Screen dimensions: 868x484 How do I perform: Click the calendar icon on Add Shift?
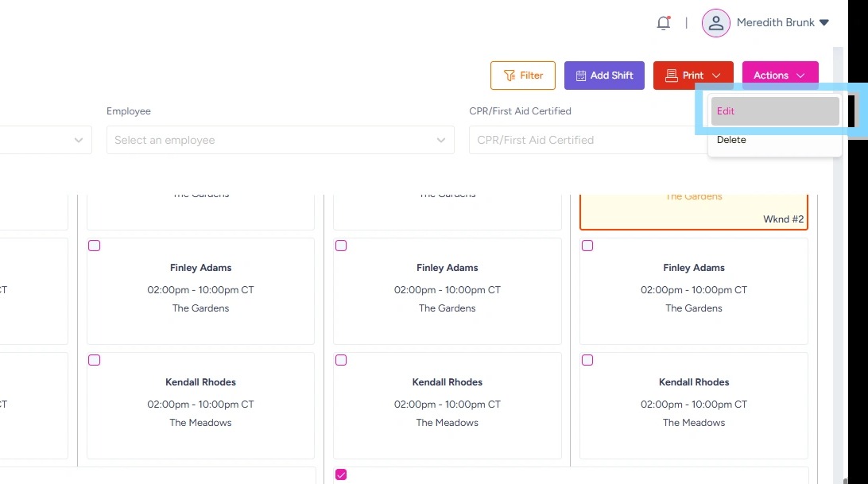(x=581, y=76)
